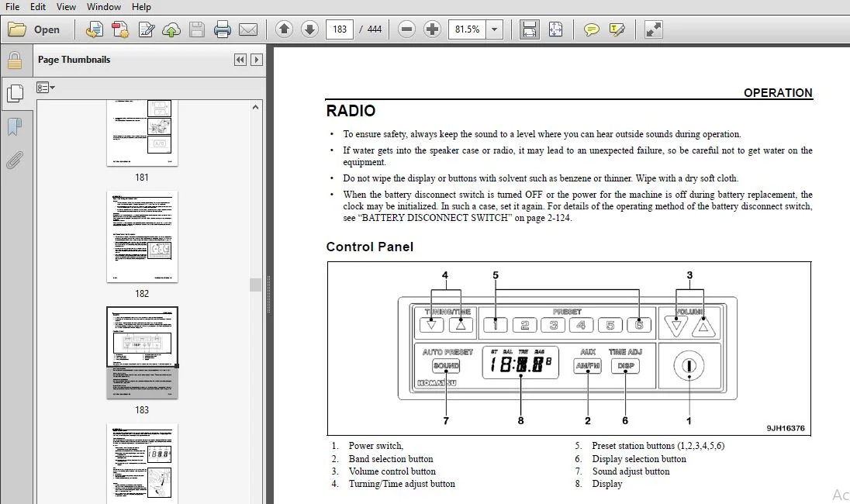Image resolution: width=850 pixels, height=504 pixels.
Task: Click the Email envelope icon
Action: [248, 29]
